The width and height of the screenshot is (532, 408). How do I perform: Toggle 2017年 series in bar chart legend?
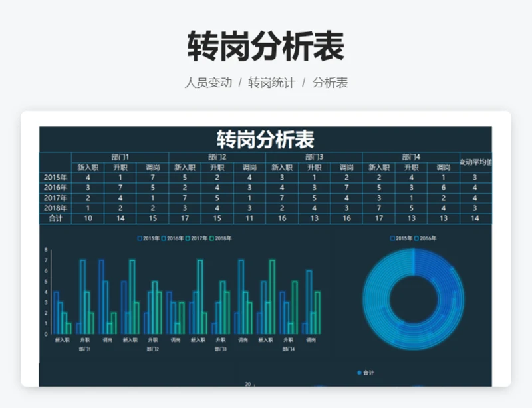coord(188,238)
